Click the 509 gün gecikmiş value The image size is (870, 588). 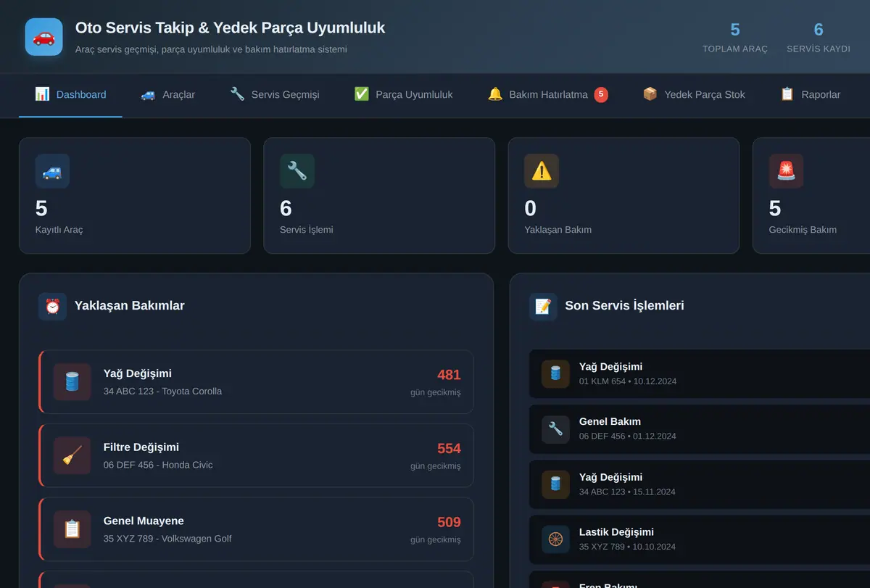coord(436,529)
